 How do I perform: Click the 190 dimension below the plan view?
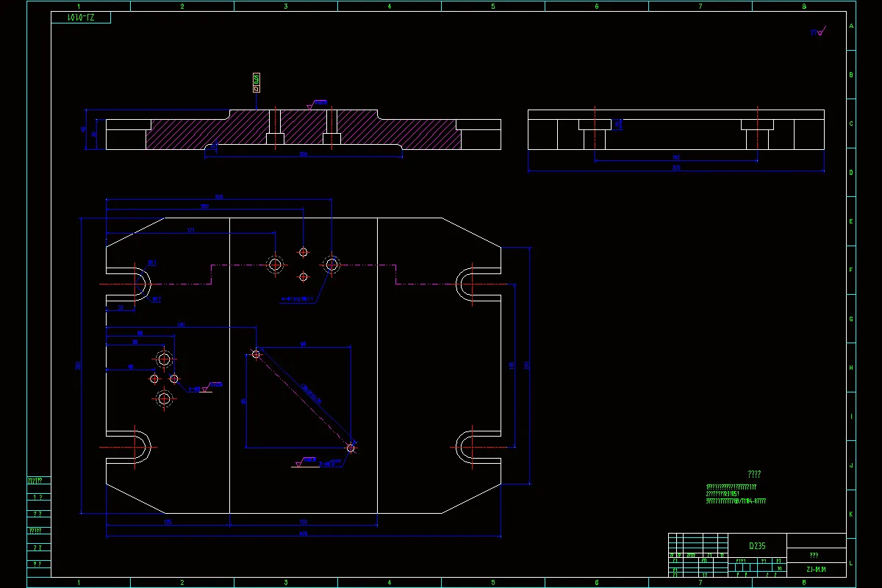(x=303, y=522)
